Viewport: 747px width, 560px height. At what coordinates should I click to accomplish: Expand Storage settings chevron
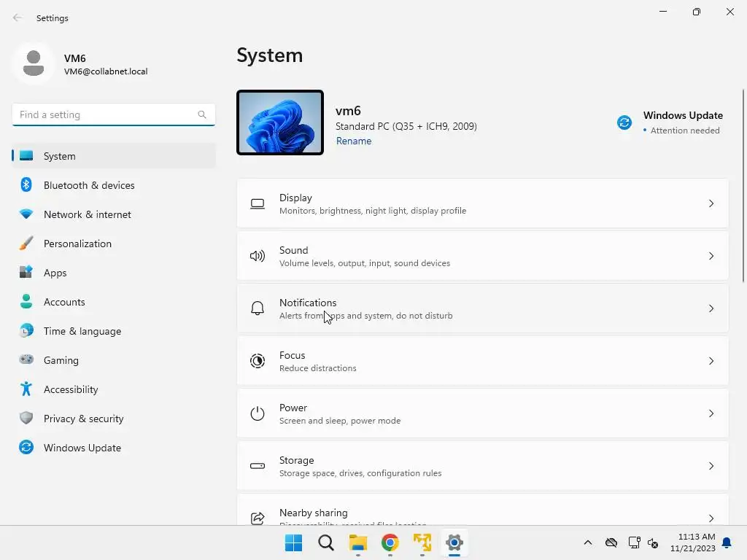tap(711, 466)
